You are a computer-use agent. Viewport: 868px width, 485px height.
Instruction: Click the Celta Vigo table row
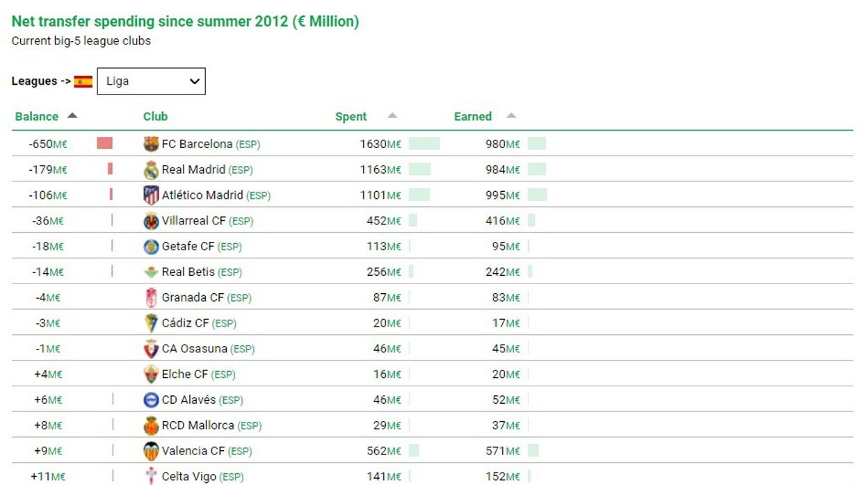431,476
